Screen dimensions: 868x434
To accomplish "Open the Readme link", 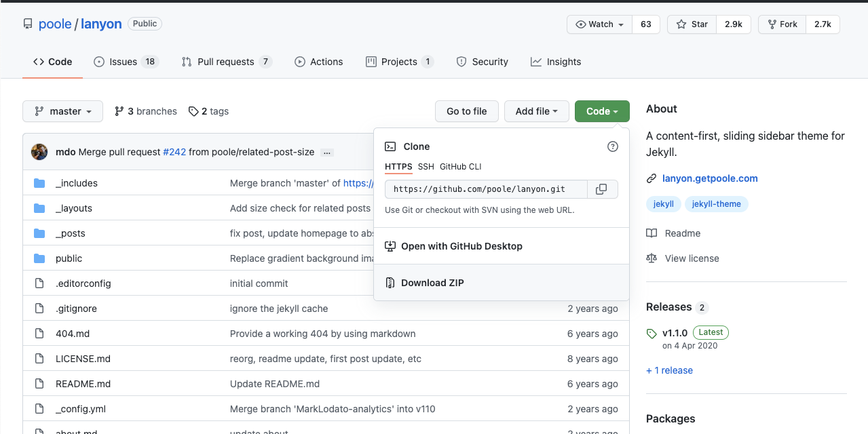I will tap(683, 233).
